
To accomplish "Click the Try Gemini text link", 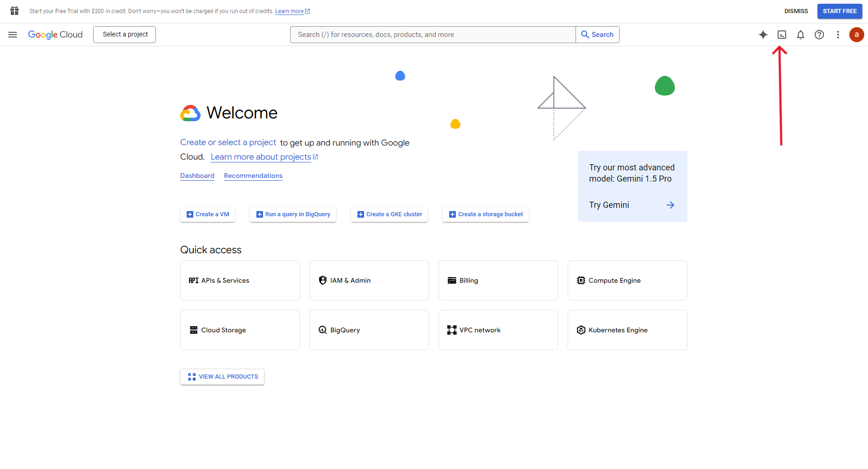I will click(x=609, y=205).
